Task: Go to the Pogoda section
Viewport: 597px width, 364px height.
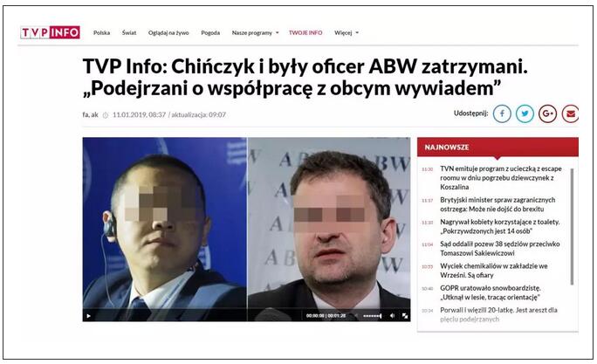Action: [210, 33]
